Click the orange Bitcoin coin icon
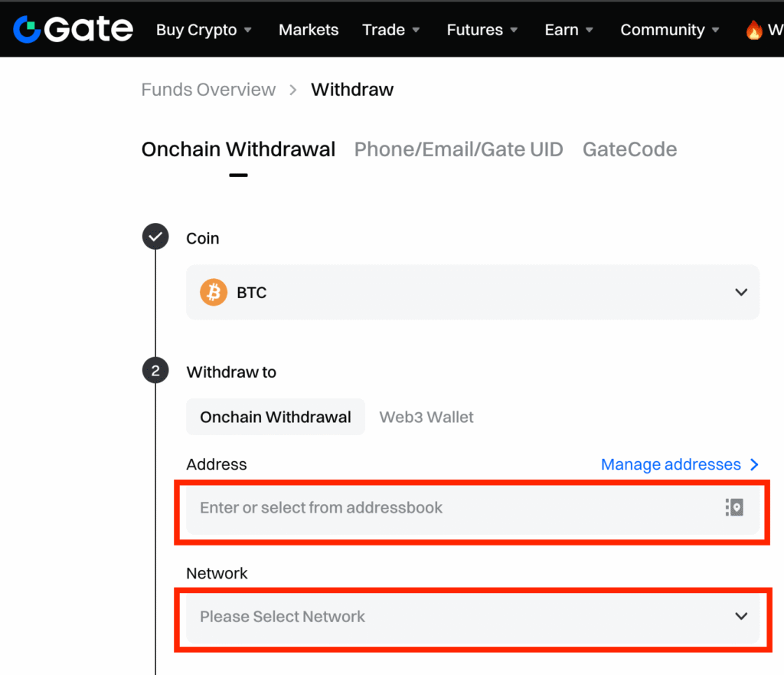Screen dimensions: 784x675 click(214, 292)
